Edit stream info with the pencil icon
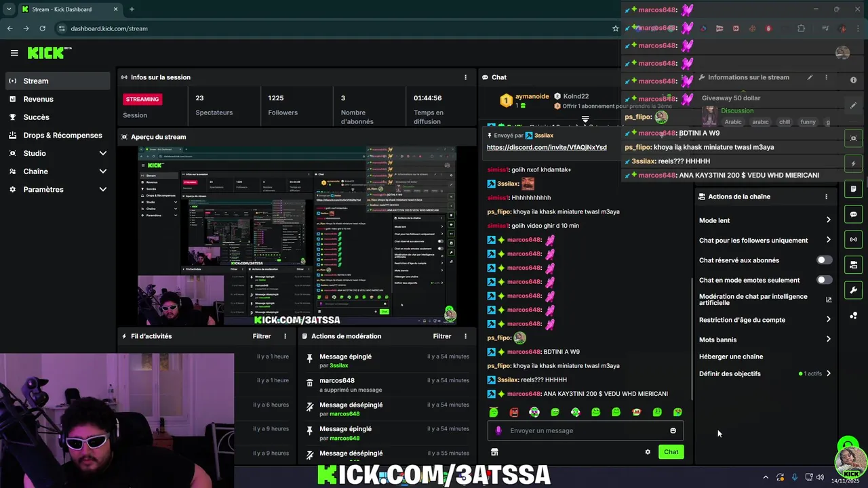Screen dimensions: 868x488 pos(810,77)
